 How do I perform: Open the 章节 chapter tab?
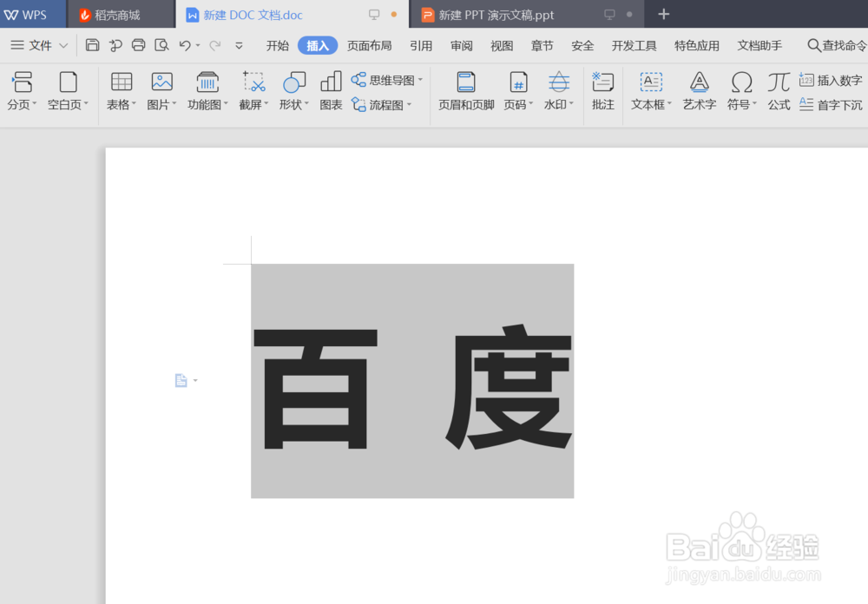[x=542, y=45]
